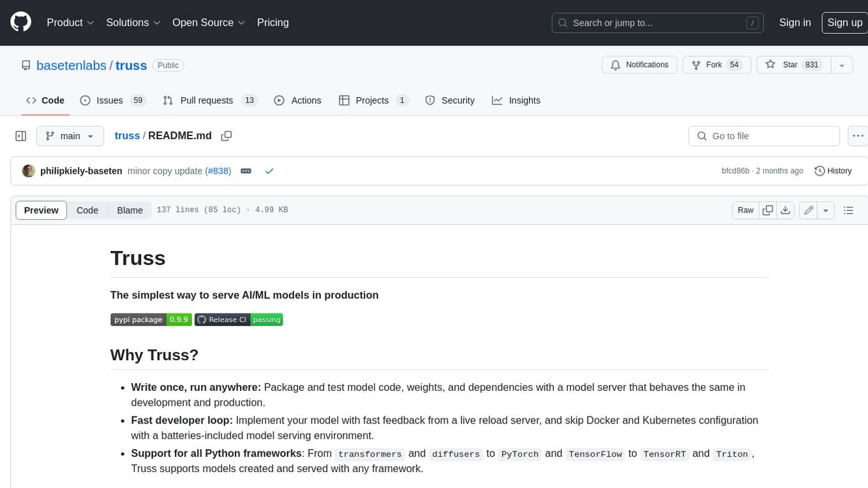868x488 pixels.
Task: Click the 'Write once, run anywhere:' text
Action: pyautogui.click(x=196, y=387)
